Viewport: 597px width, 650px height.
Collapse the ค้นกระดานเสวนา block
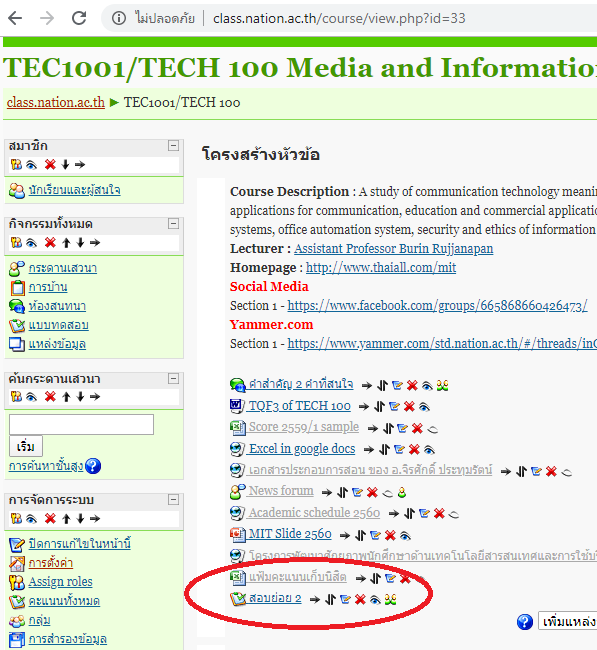coord(173,378)
